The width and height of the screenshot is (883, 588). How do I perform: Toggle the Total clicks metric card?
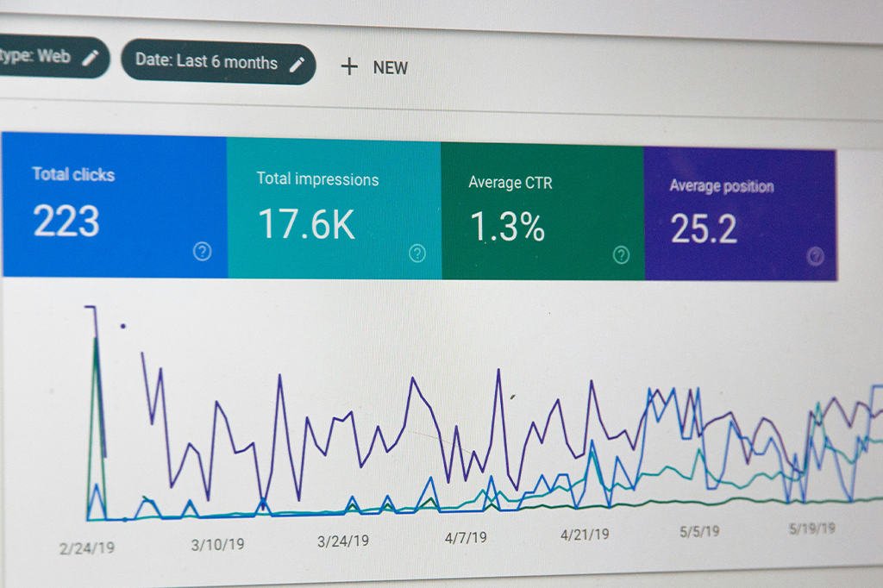114,205
